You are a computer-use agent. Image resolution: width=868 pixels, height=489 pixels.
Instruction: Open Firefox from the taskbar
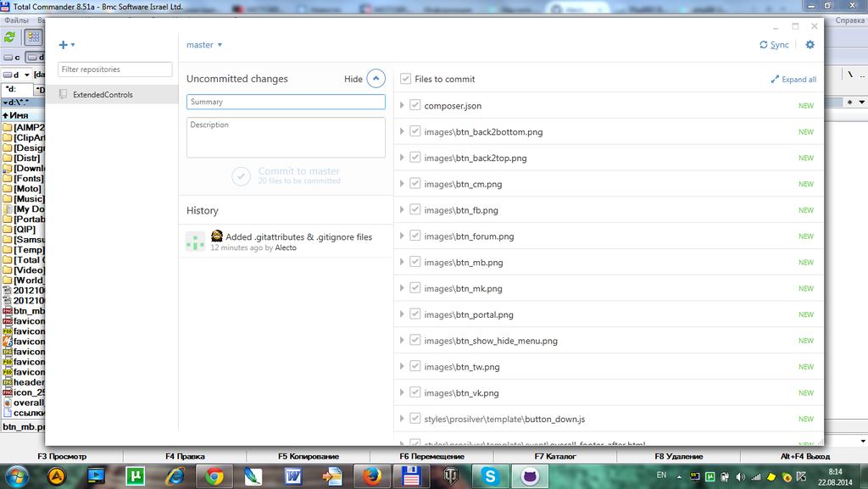[370, 476]
